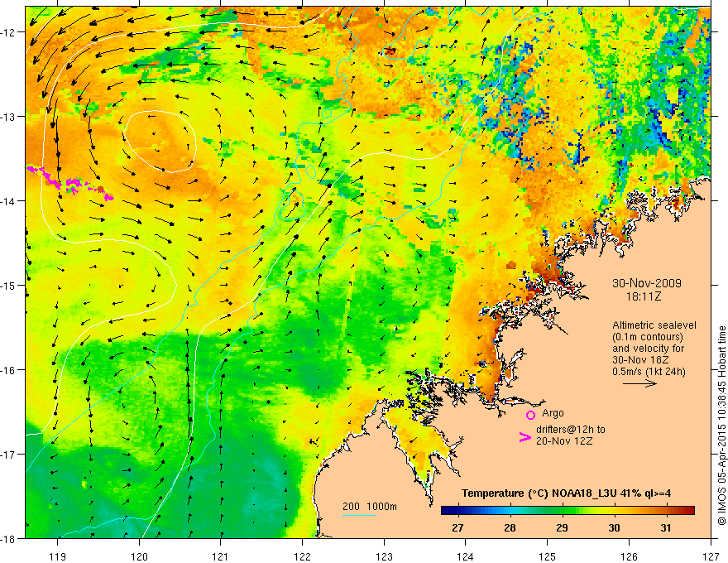Click the magenta drifter track on the map
Viewport: 728px width, 563px height.
[x=69, y=184]
